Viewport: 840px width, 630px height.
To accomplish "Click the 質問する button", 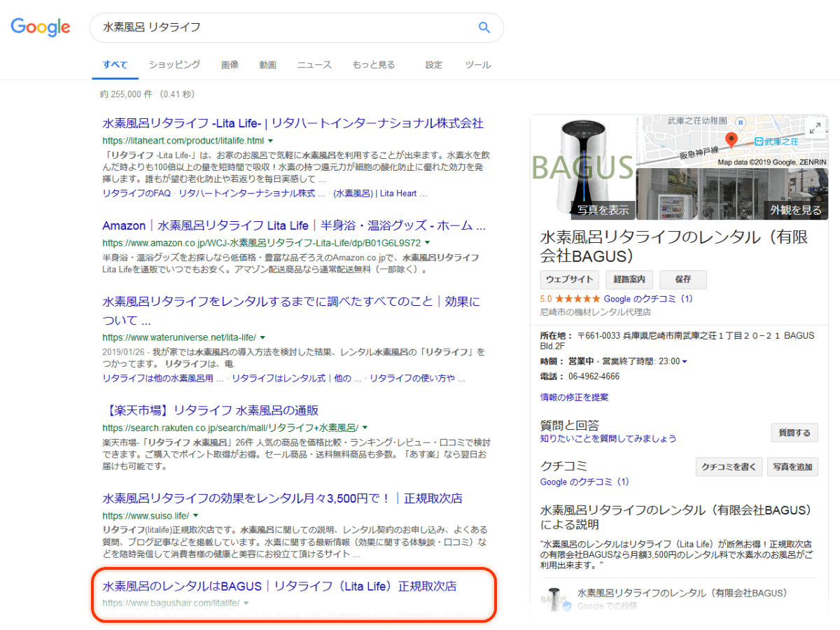I will (794, 433).
